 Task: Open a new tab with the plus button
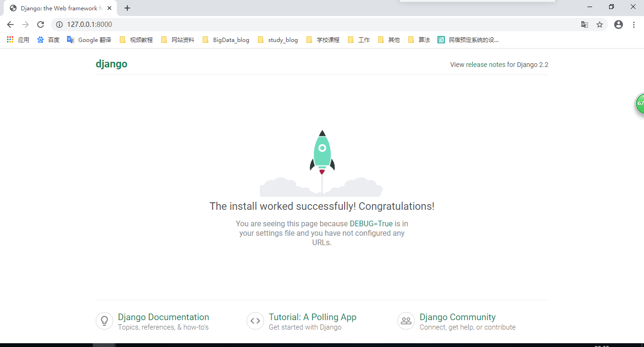[x=127, y=8]
